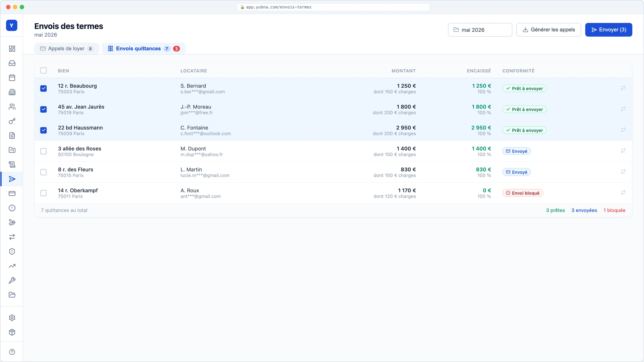644x362 pixels.
Task: Uncheck the 22 bd Haussmann row checkbox
Action: click(x=43, y=130)
